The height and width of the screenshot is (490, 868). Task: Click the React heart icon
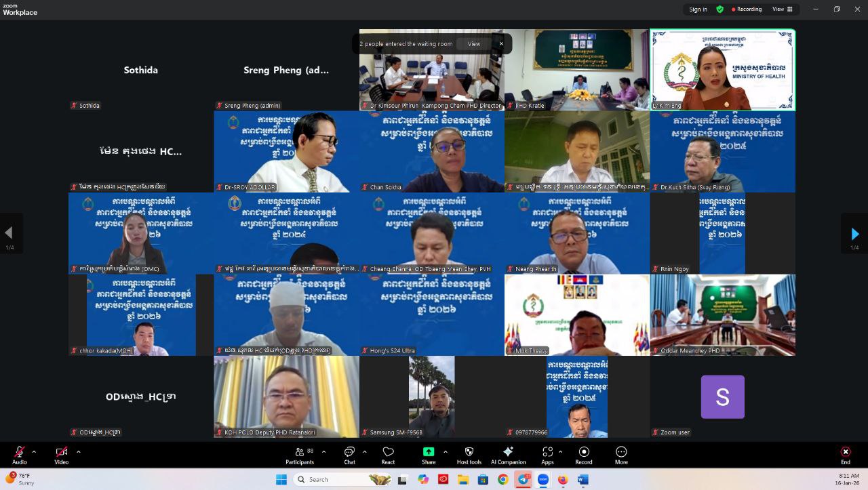click(389, 455)
